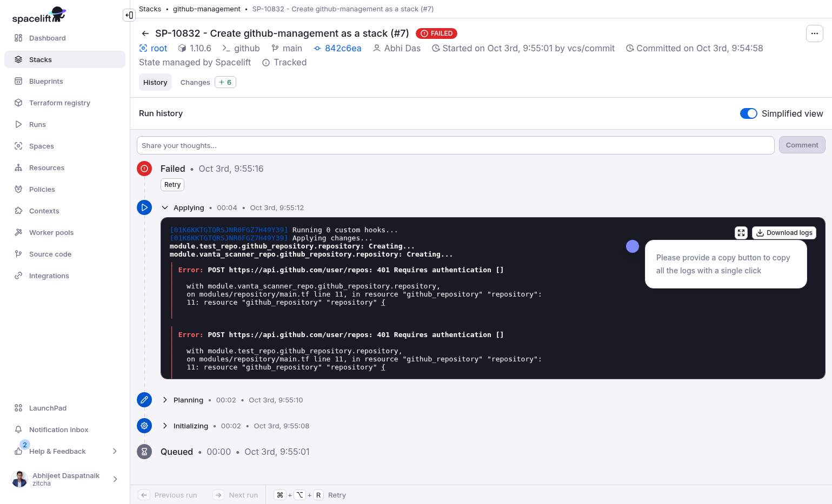Switch to the Changes tab
832x504 pixels.
coord(195,83)
